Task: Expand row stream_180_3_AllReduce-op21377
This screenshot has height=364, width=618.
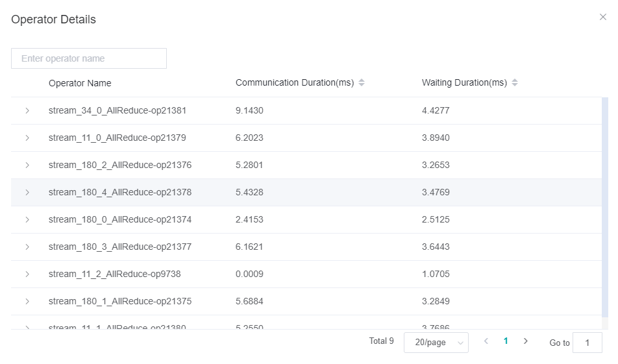Action: [27, 247]
